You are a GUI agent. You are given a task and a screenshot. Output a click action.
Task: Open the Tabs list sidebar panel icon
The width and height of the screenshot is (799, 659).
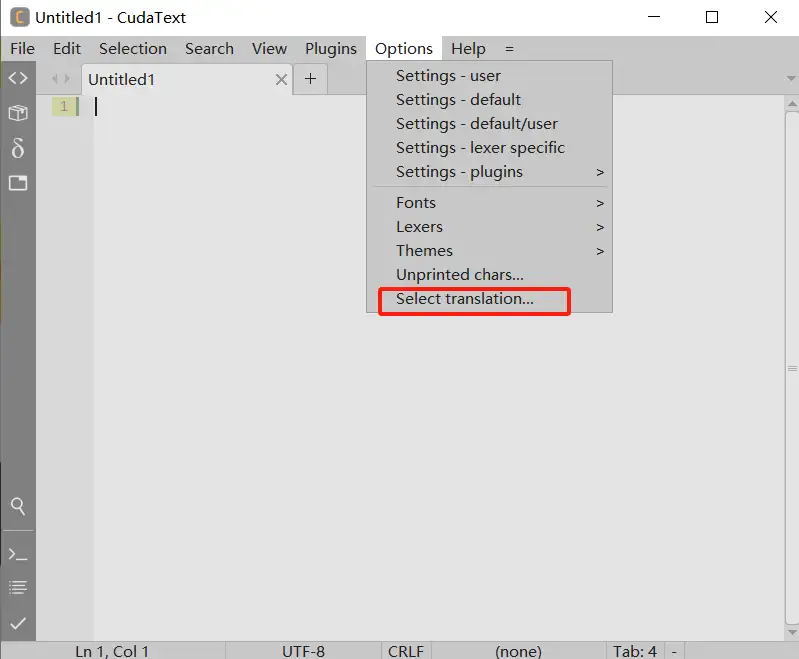(18, 182)
